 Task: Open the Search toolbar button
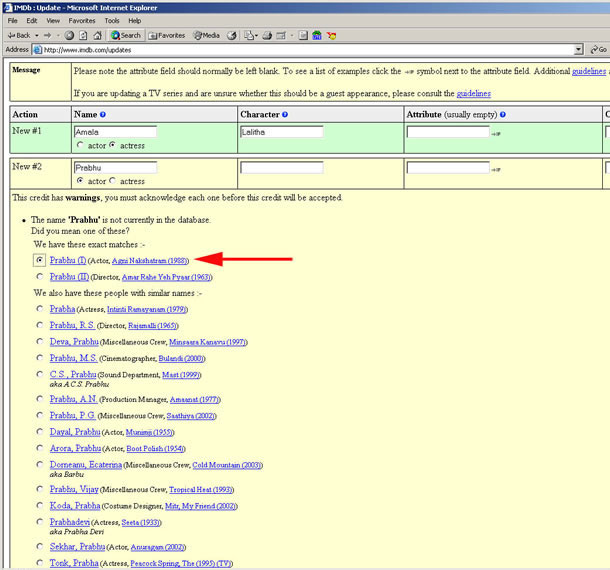click(126, 35)
